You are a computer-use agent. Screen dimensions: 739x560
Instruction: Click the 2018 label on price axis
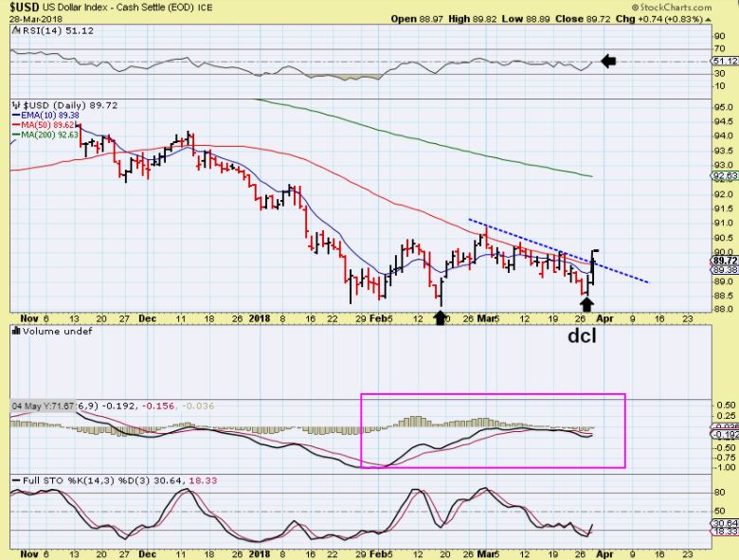[x=260, y=318]
